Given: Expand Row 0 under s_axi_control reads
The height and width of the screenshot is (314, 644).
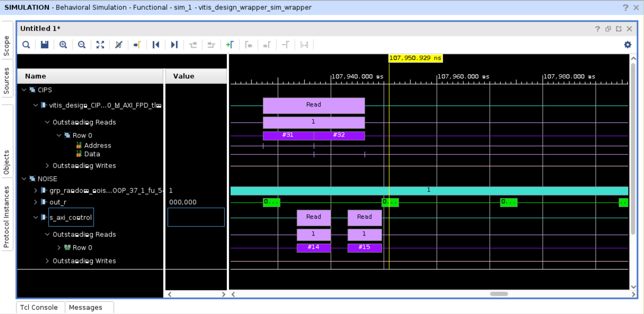Looking at the screenshot, I should tap(59, 248).
